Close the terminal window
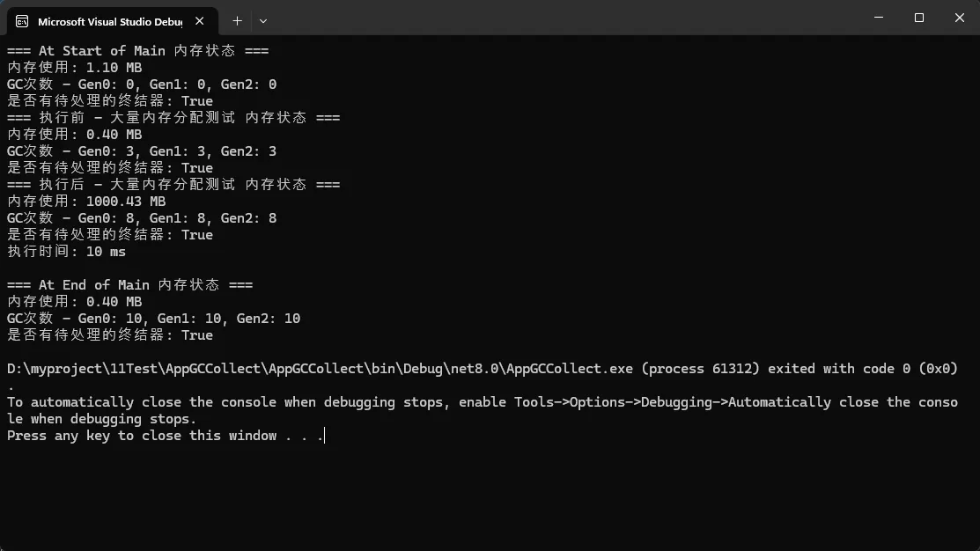The width and height of the screenshot is (980, 551). click(959, 18)
